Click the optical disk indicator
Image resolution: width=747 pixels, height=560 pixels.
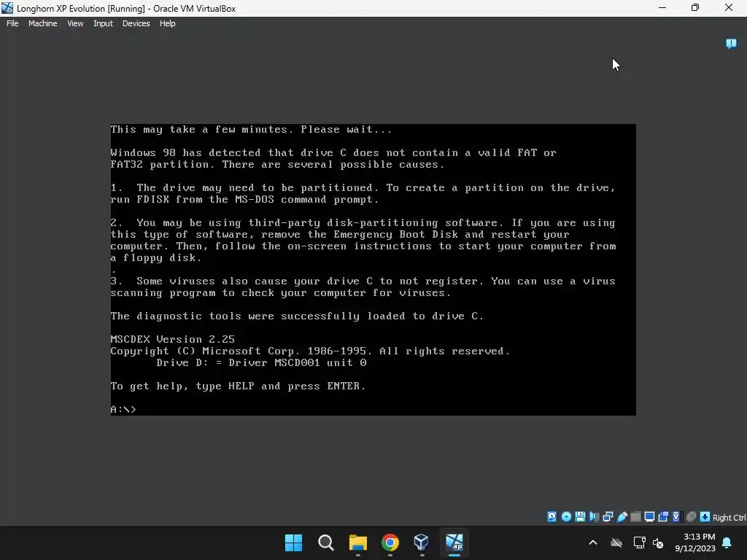566,517
